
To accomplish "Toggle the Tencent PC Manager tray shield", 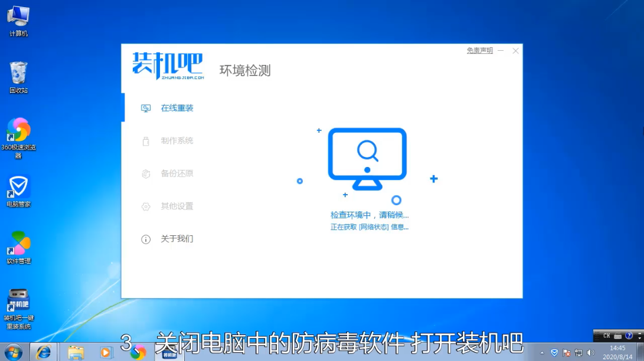I will point(554,353).
